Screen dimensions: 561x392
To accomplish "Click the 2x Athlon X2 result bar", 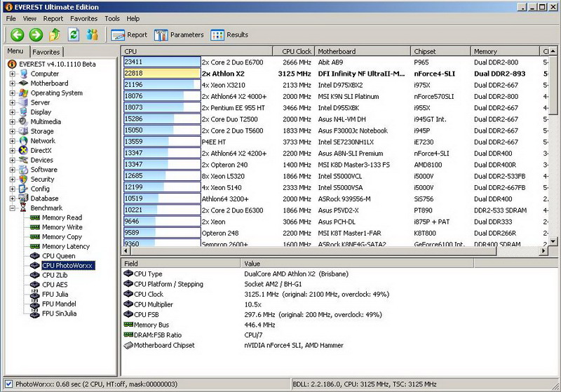I will click(x=161, y=73).
